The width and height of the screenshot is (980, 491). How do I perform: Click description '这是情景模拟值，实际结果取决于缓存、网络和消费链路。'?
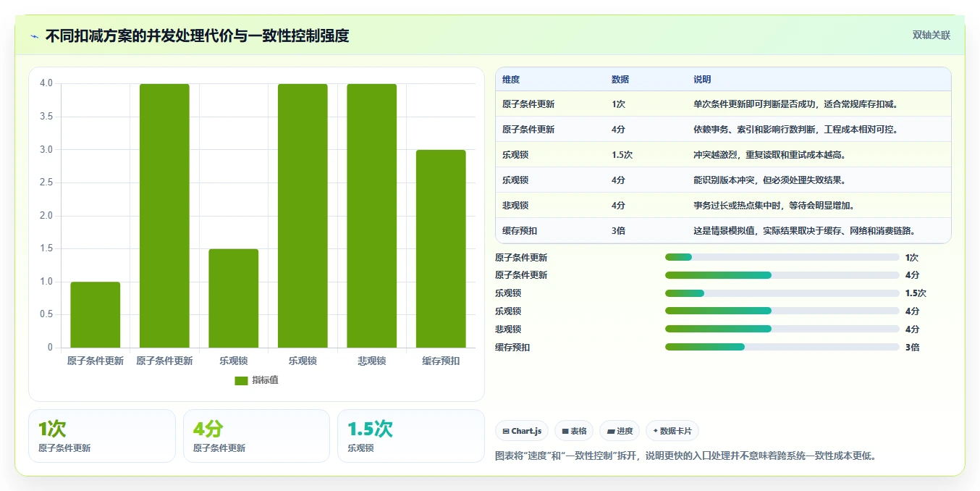804,231
